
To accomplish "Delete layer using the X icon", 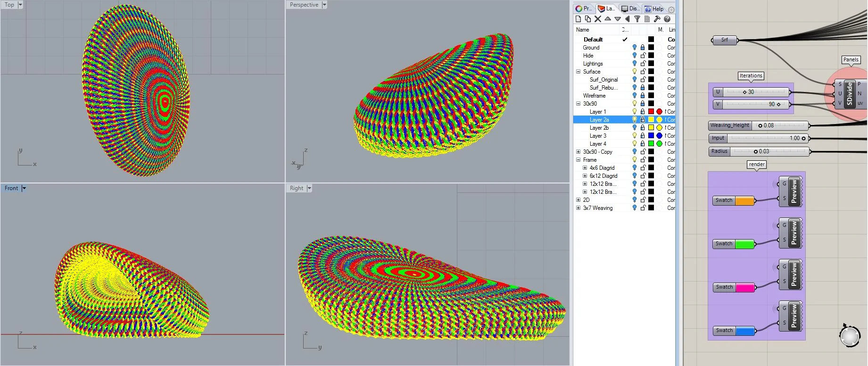I will coord(598,19).
